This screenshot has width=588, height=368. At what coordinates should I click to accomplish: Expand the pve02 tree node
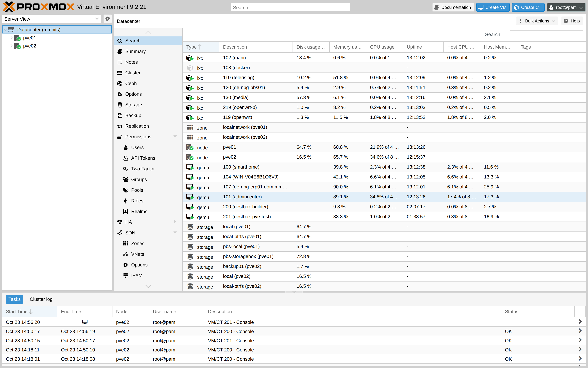click(x=11, y=46)
